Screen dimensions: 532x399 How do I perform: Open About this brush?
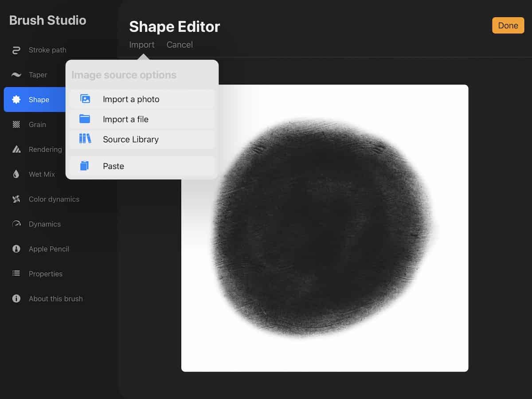tap(56, 298)
